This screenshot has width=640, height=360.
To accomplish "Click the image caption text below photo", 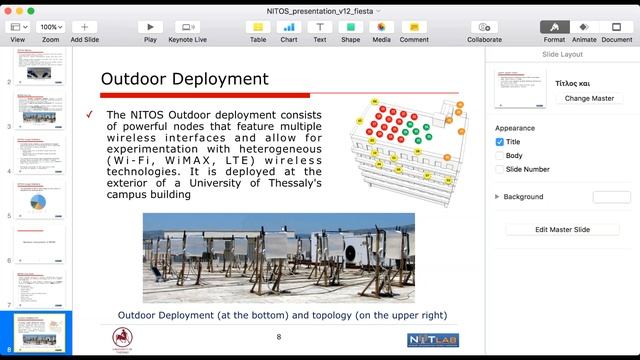I will pos(282,315).
